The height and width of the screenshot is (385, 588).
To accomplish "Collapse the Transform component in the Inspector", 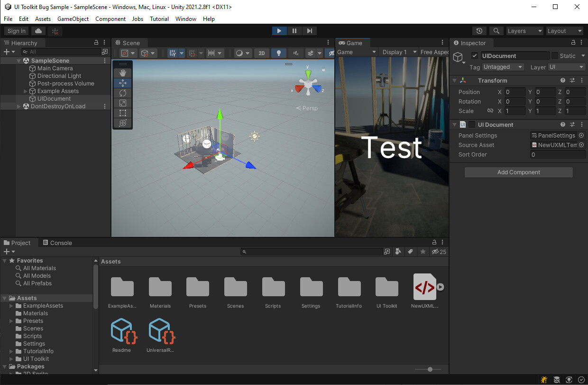I will coord(454,80).
